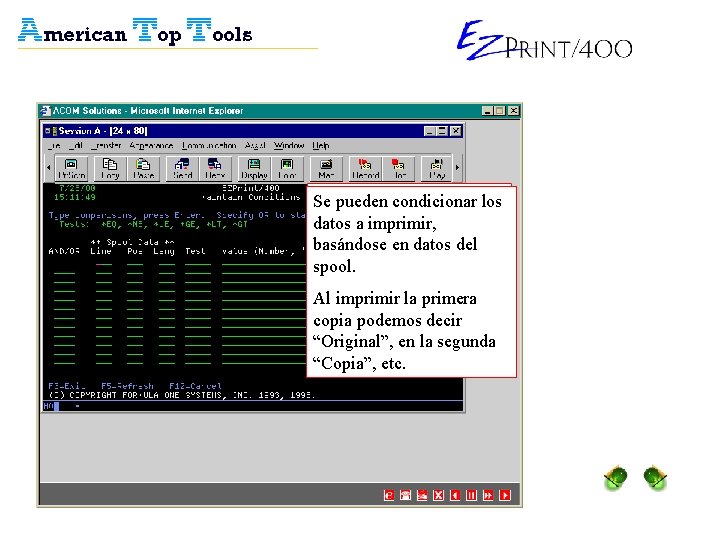Click the PrtScrn toolbar button

[x=71, y=169]
